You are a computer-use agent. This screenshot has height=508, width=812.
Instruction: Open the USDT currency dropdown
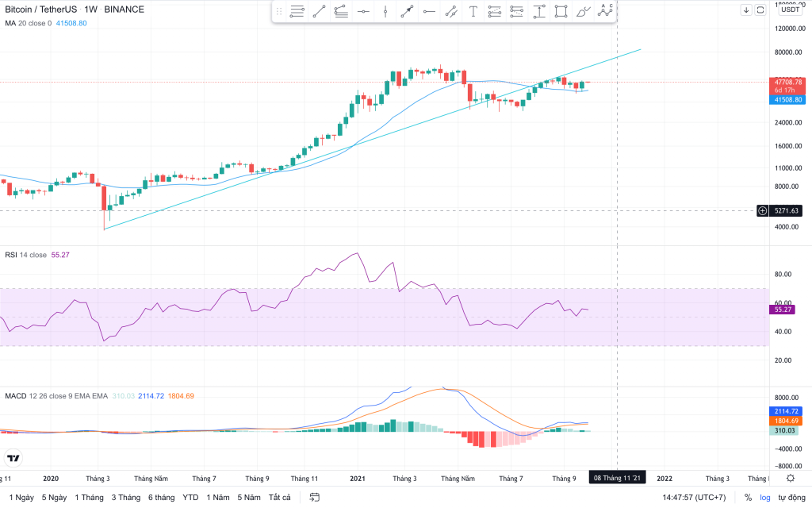(x=790, y=10)
